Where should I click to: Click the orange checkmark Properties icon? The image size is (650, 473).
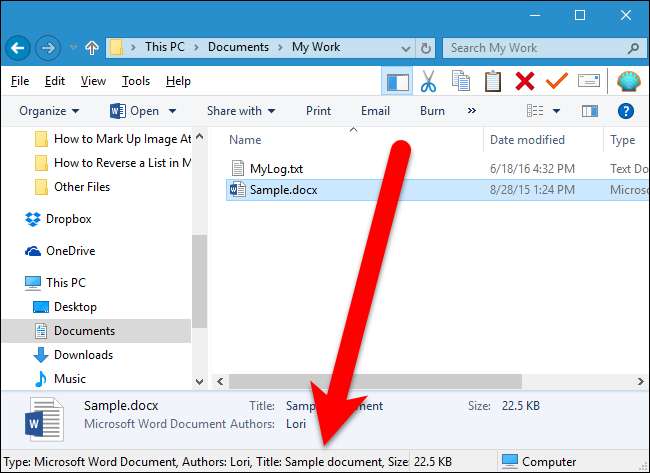(556, 81)
